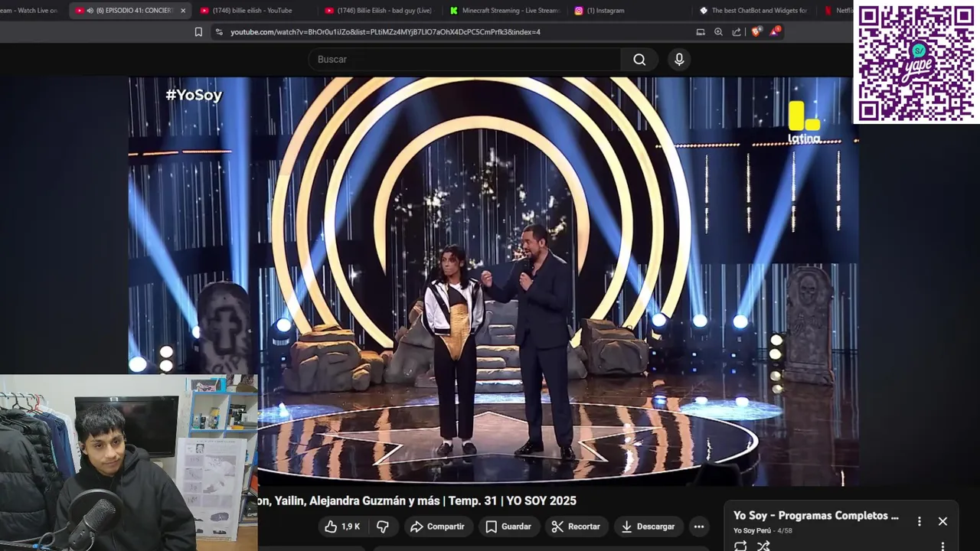The width and height of the screenshot is (980, 551).
Task: Open Recortar clip tool
Action: click(576, 527)
